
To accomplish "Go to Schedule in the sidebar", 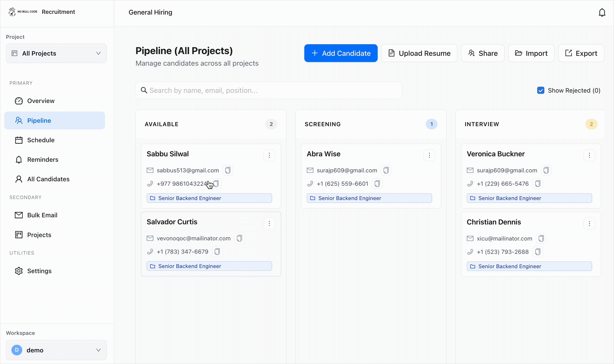I will pyautogui.click(x=41, y=140).
